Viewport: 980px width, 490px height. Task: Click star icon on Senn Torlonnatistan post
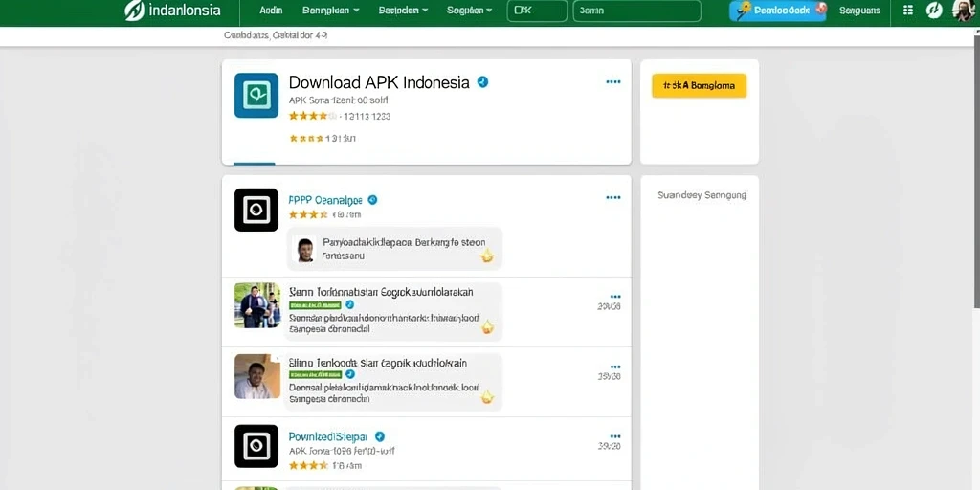(x=487, y=326)
